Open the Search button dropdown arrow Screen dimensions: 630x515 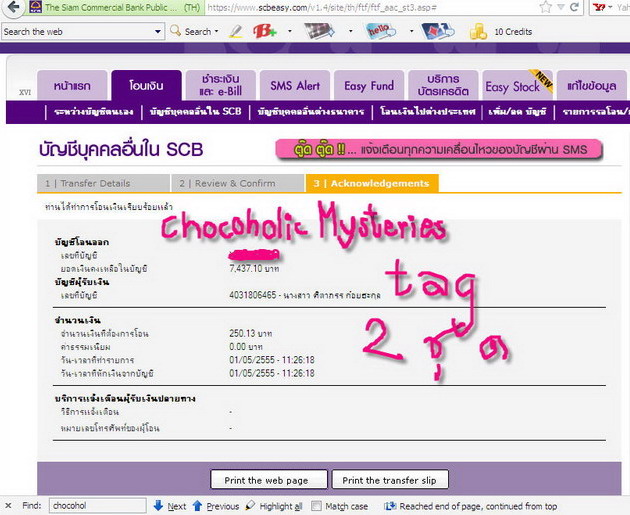tap(217, 31)
